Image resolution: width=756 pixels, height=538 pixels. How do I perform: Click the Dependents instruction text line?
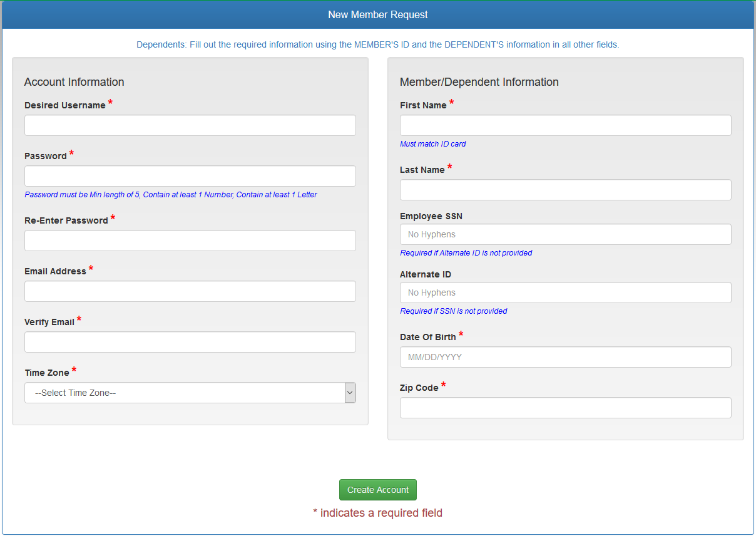(x=378, y=45)
